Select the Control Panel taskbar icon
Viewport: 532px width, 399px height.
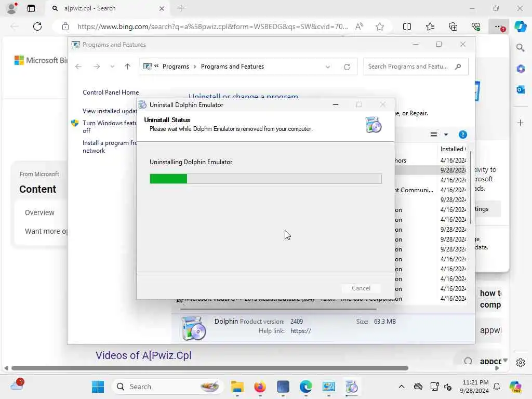(x=328, y=387)
